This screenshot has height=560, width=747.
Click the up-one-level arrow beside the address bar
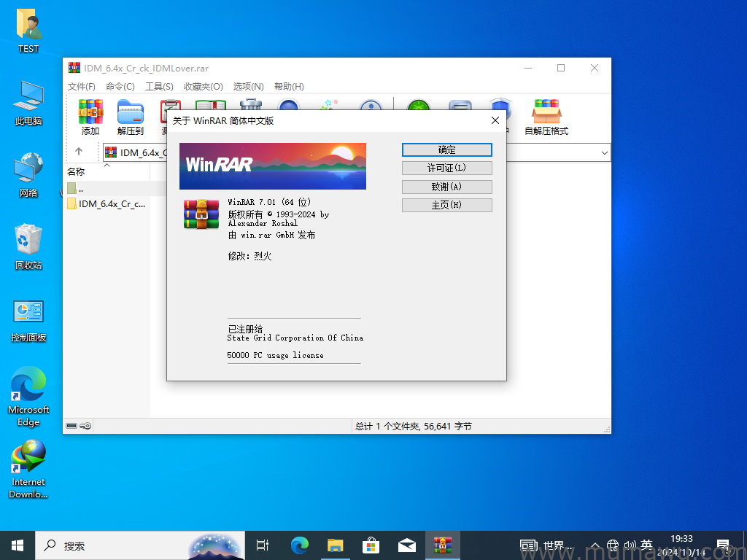pos(79,152)
